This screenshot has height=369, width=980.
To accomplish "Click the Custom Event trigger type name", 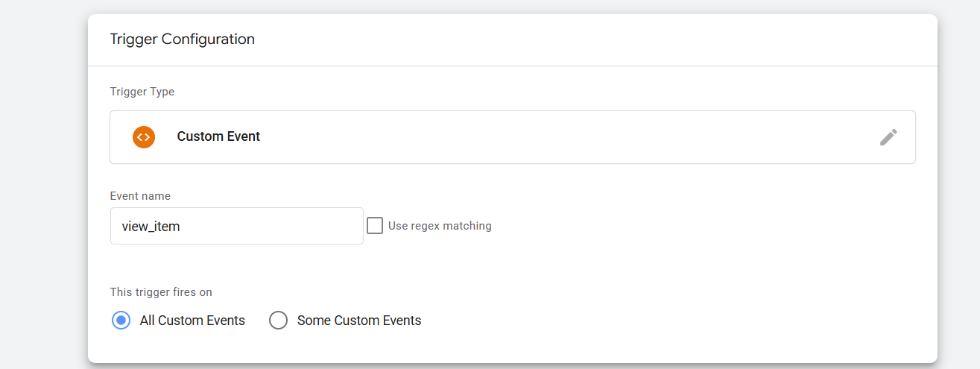I will coord(218,137).
